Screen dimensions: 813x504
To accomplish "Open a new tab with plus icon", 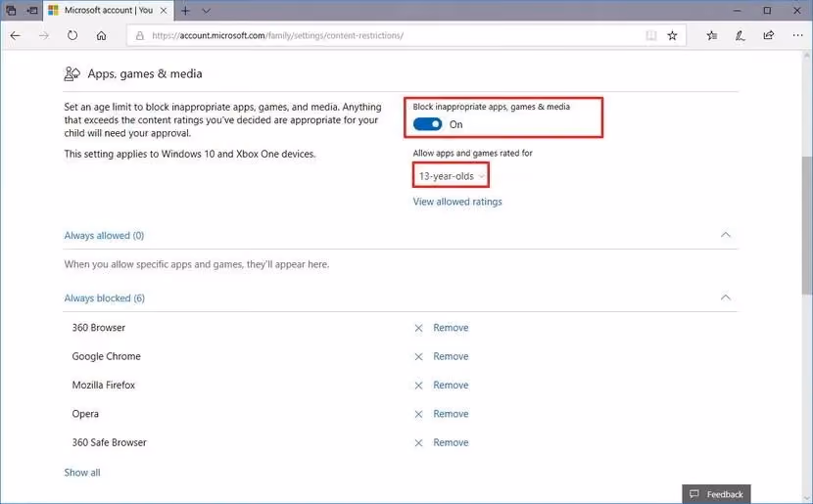I will click(185, 11).
